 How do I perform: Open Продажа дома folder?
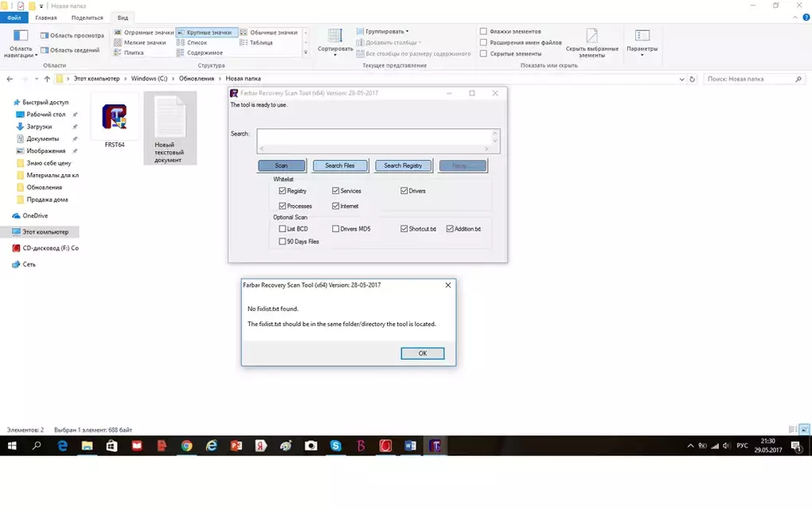(47, 200)
